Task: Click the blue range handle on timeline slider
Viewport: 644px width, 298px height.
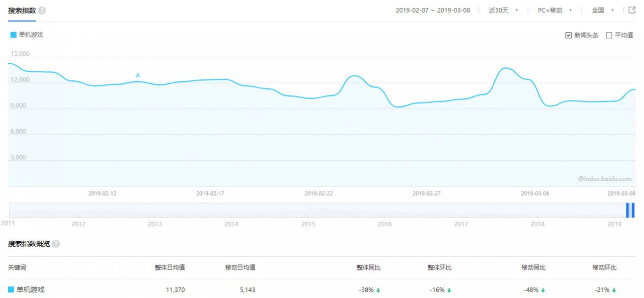Action: coord(630,210)
